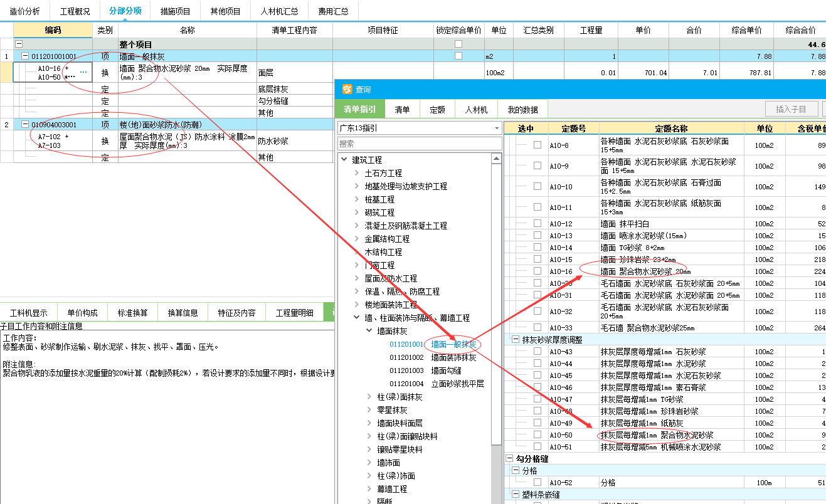Collapse item 011201001001 in main table
826x504 pixels.
(x=25, y=56)
